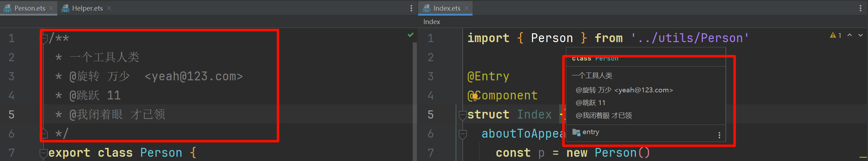Collapse the struct Index fold marker
868x161 pixels.
[x=462, y=115]
